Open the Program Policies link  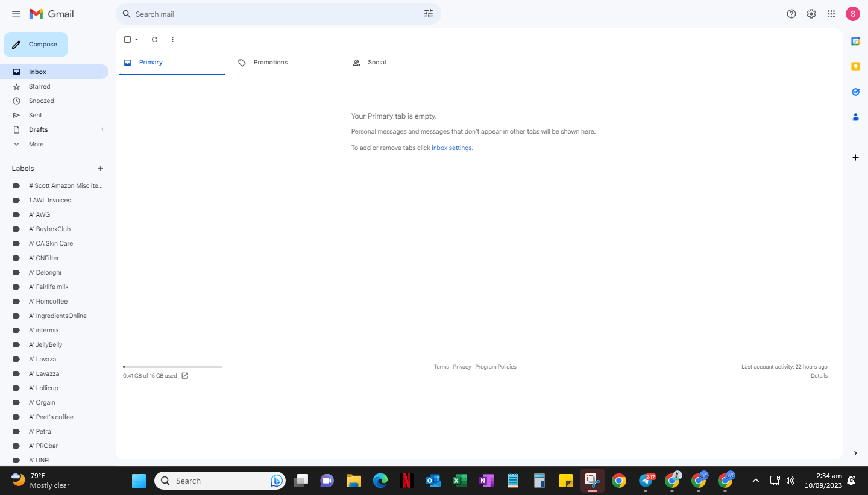495,367
